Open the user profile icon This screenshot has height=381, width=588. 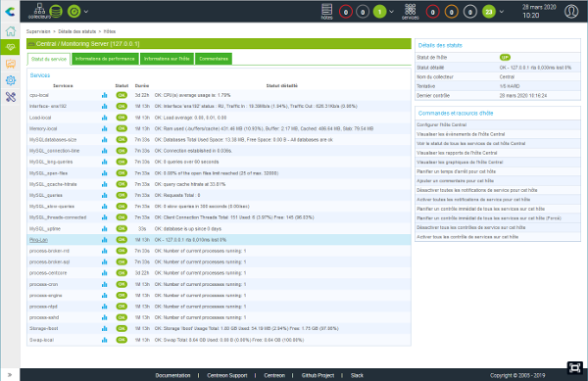click(571, 12)
